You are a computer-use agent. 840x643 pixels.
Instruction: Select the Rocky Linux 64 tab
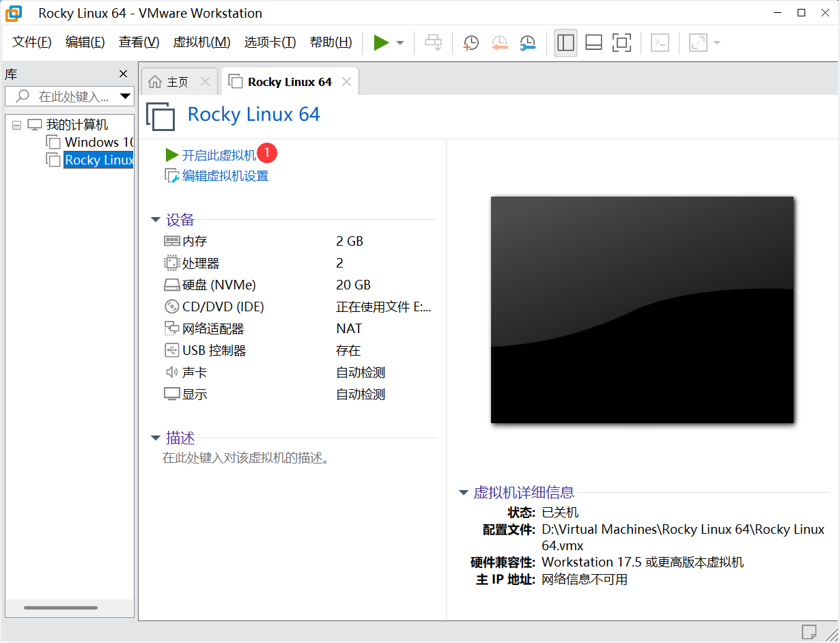(x=290, y=82)
